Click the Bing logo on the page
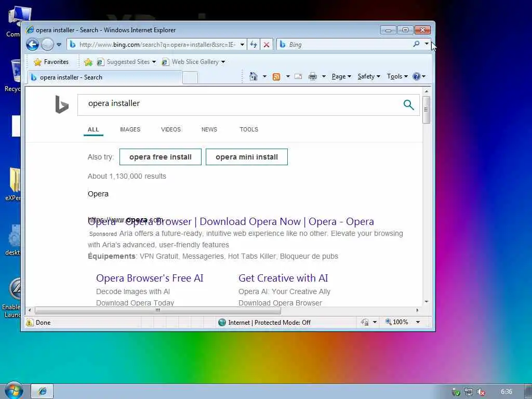532x399 pixels. tap(62, 104)
